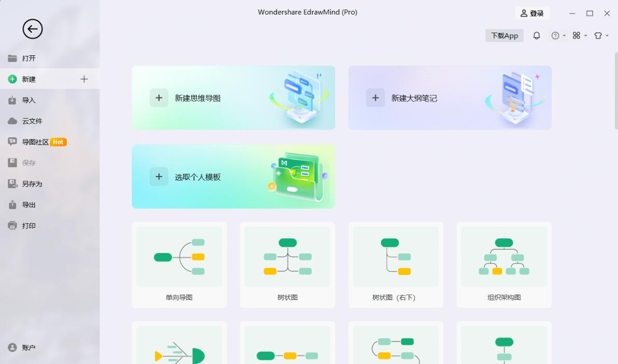Click the 登录 login button
The height and width of the screenshot is (364, 618).
pos(533,12)
